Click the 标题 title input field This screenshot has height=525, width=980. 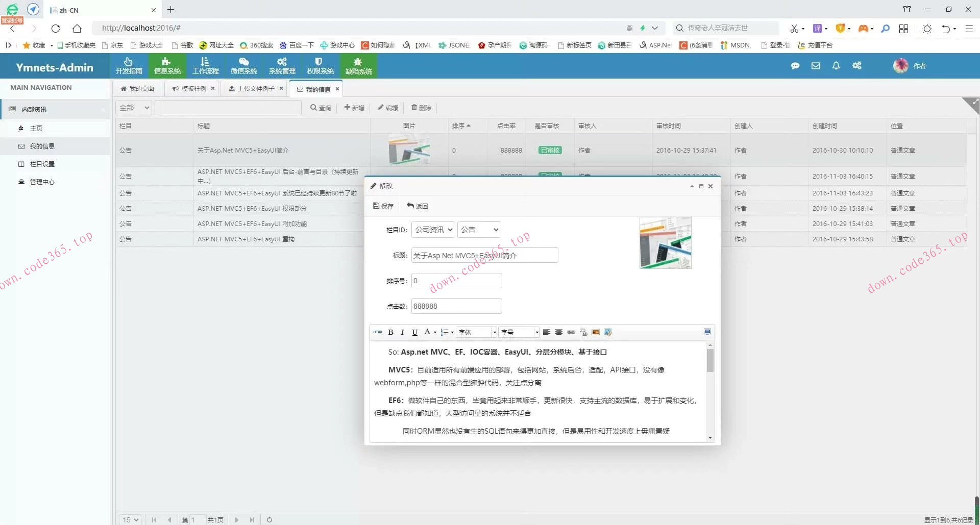pyautogui.click(x=484, y=255)
